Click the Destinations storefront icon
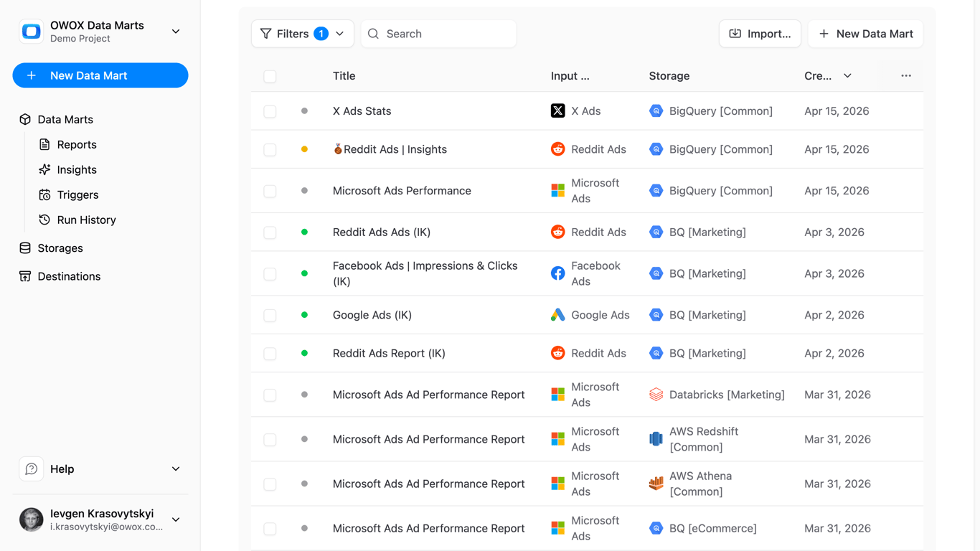 25,276
